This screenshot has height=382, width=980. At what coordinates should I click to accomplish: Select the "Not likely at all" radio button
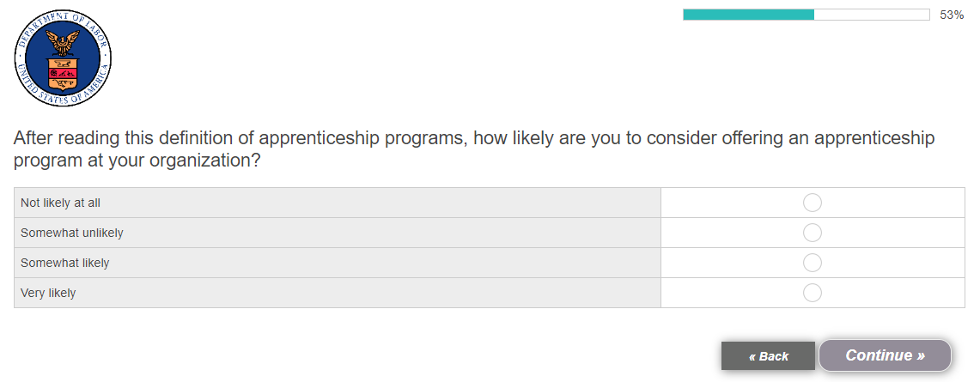click(812, 203)
